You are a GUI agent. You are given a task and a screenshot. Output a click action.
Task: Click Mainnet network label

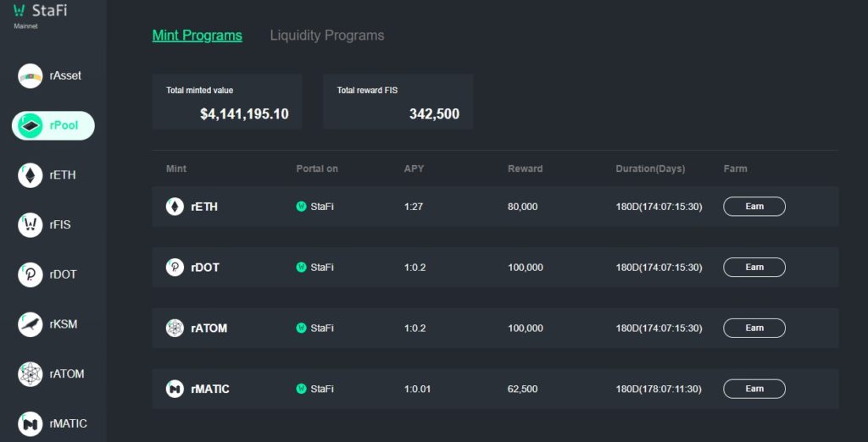(x=25, y=26)
